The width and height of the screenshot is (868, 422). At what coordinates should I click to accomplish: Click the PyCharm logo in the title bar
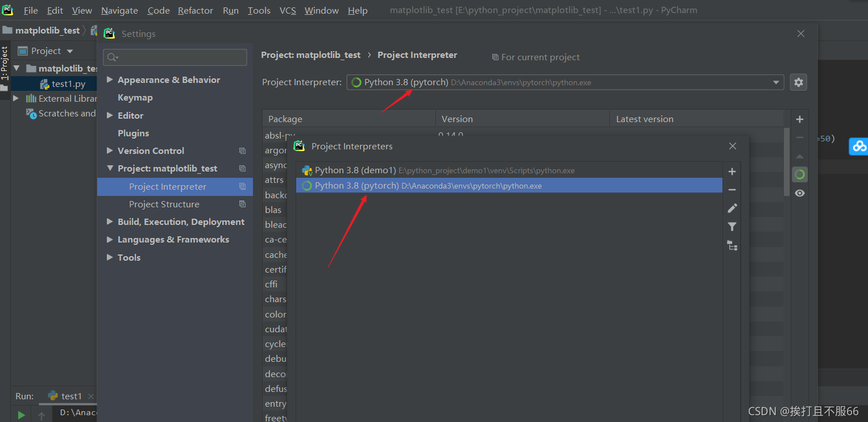pyautogui.click(x=8, y=10)
